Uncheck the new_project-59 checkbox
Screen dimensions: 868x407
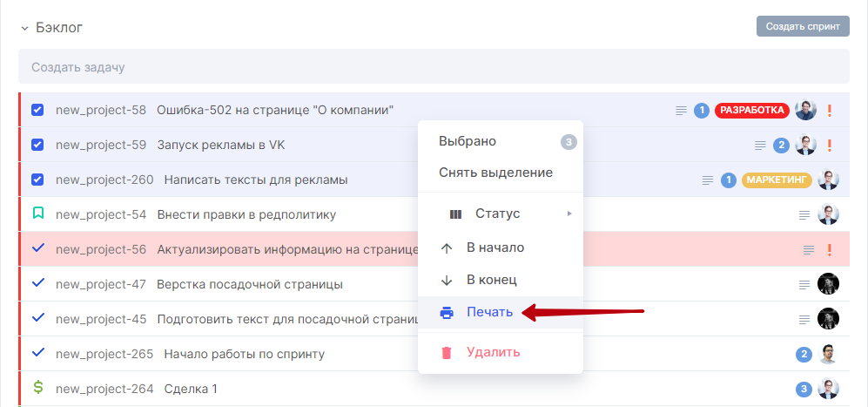(x=37, y=145)
